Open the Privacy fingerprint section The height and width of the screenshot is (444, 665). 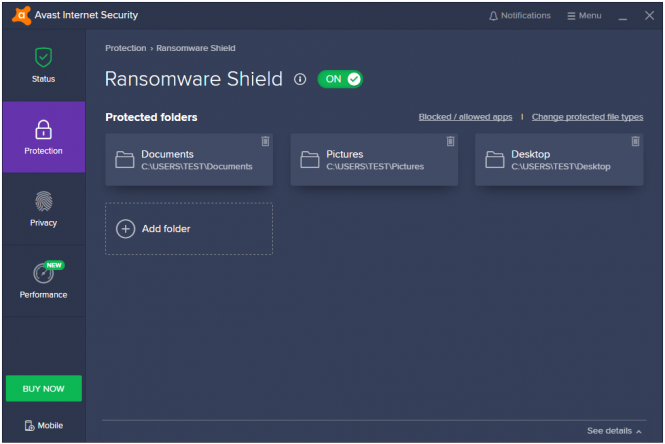coord(43,209)
